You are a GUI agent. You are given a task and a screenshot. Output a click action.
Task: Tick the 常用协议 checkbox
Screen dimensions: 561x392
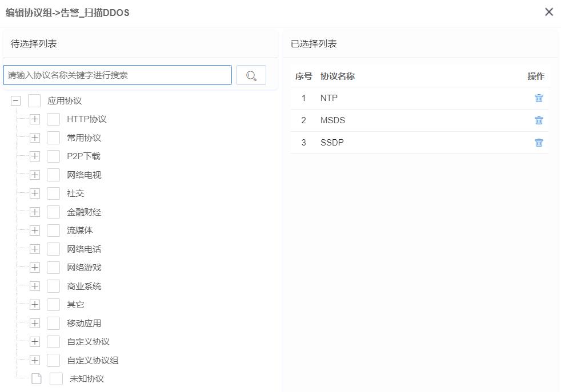(53, 138)
